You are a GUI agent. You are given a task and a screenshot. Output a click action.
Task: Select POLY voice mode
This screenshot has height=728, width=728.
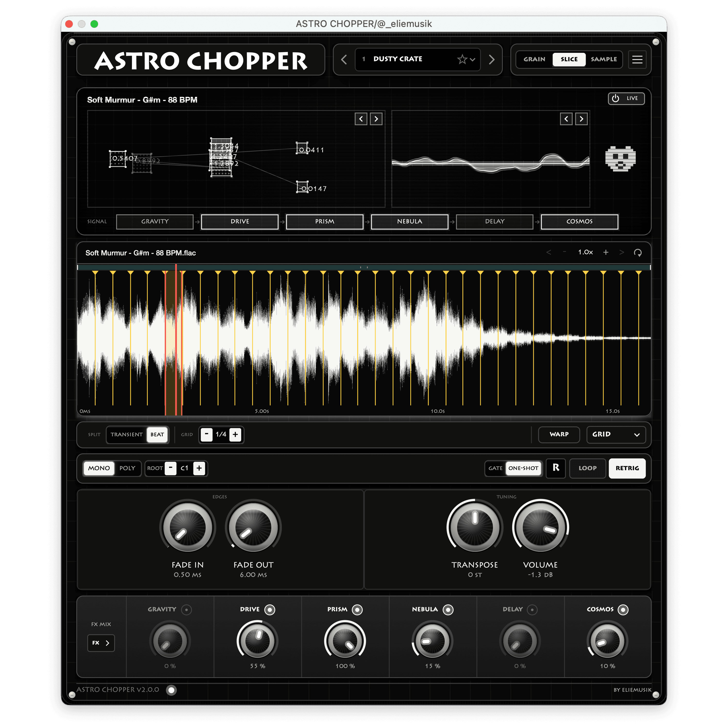pyautogui.click(x=127, y=468)
